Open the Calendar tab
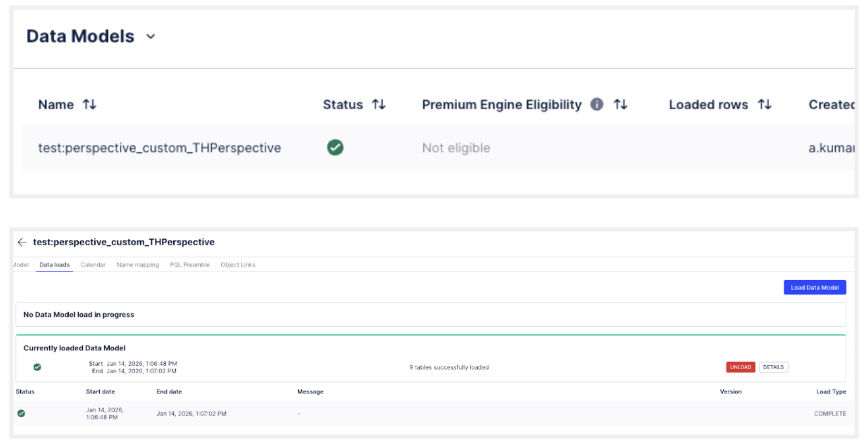 (93, 265)
